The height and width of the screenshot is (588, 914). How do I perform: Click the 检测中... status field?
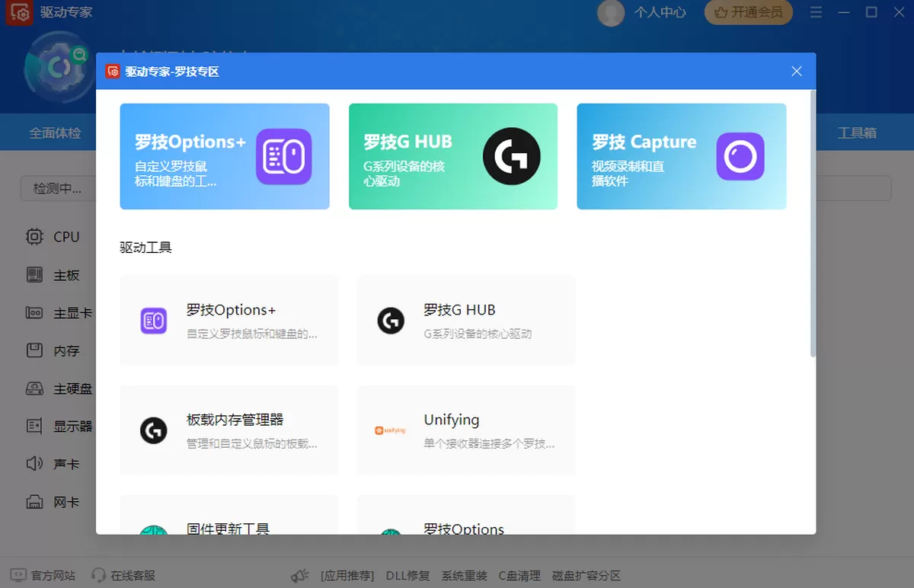tap(57, 188)
